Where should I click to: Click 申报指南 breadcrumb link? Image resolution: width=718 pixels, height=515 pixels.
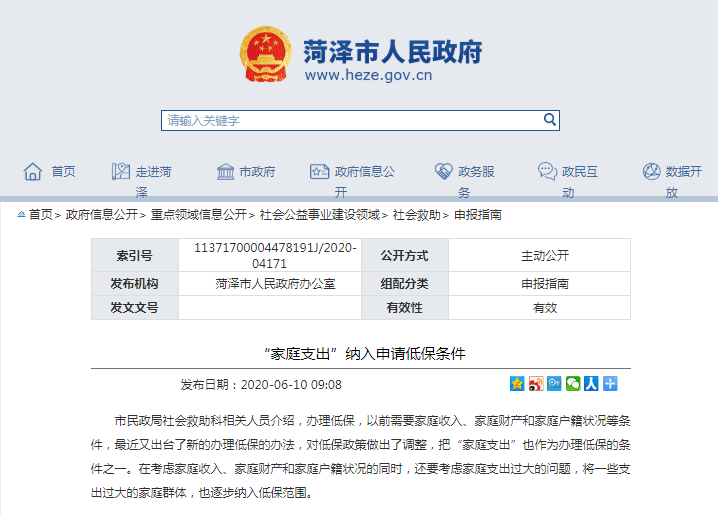pyautogui.click(x=478, y=214)
